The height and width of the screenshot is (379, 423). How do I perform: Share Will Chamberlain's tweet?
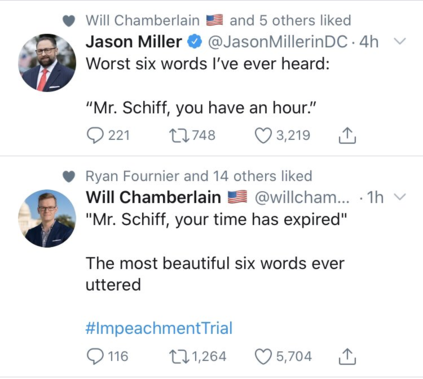click(x=347, y=356)
